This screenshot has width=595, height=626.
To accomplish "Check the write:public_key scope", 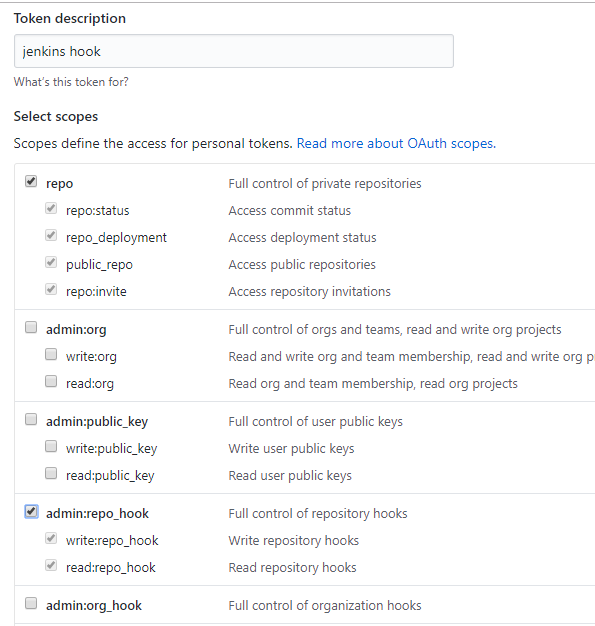I will (x=51, y=446).
